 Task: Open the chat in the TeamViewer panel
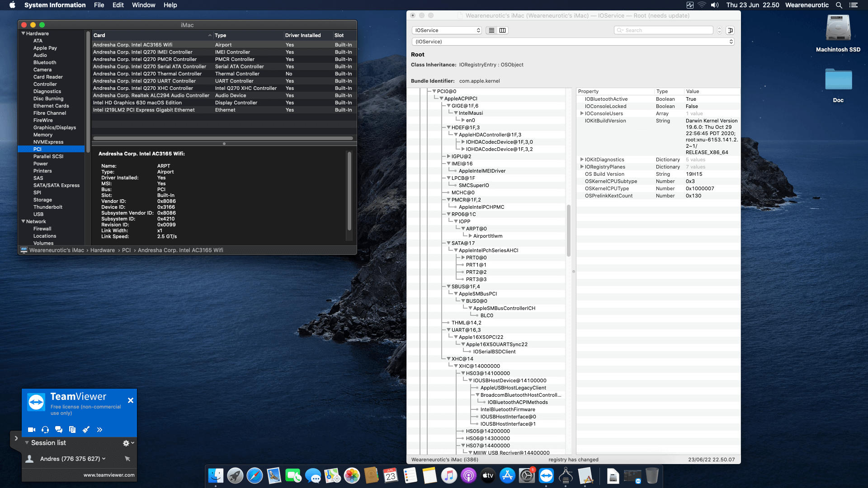coord(59,430)
